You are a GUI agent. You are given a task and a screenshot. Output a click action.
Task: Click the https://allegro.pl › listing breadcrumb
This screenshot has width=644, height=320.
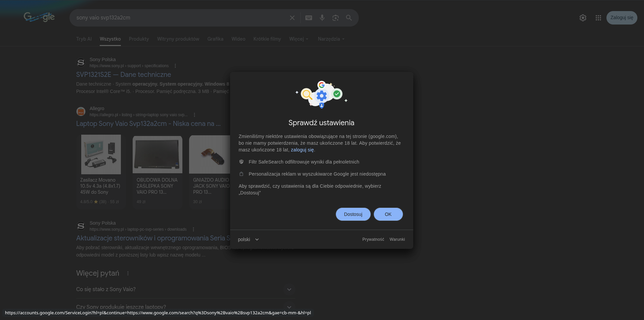pyautogui.click(x=138, y=115)
